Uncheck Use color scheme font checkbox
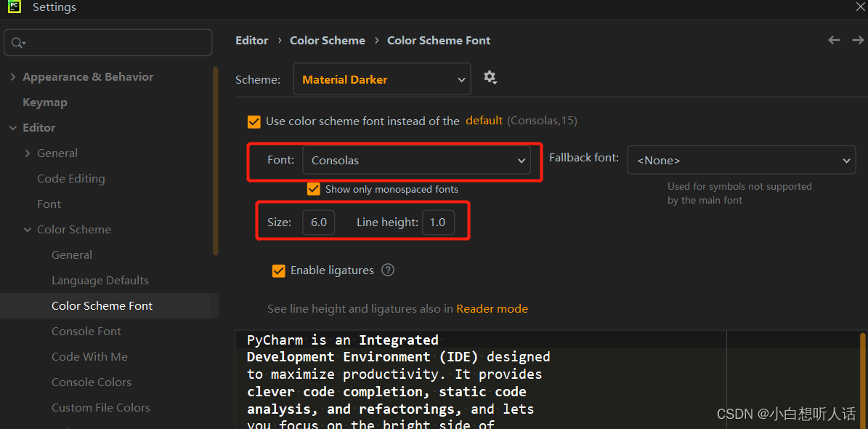868x429 pixels. (x=254, y=121)
